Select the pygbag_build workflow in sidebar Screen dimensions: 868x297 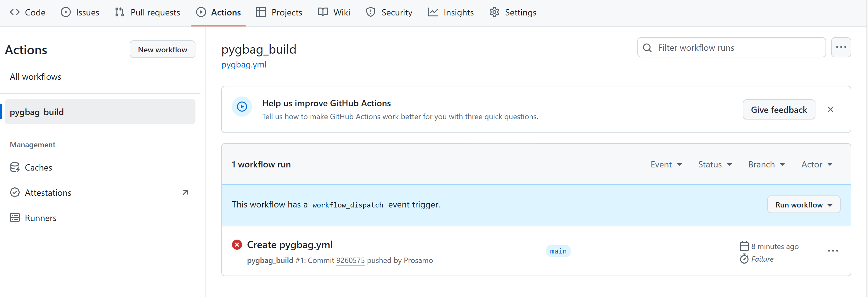(x=100, y=112)
